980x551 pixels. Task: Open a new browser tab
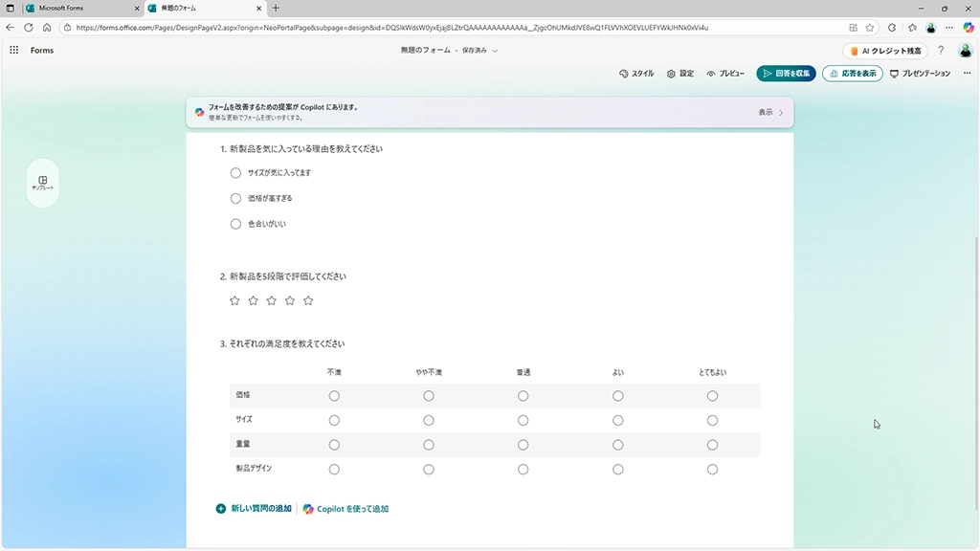tap(277, 8)
